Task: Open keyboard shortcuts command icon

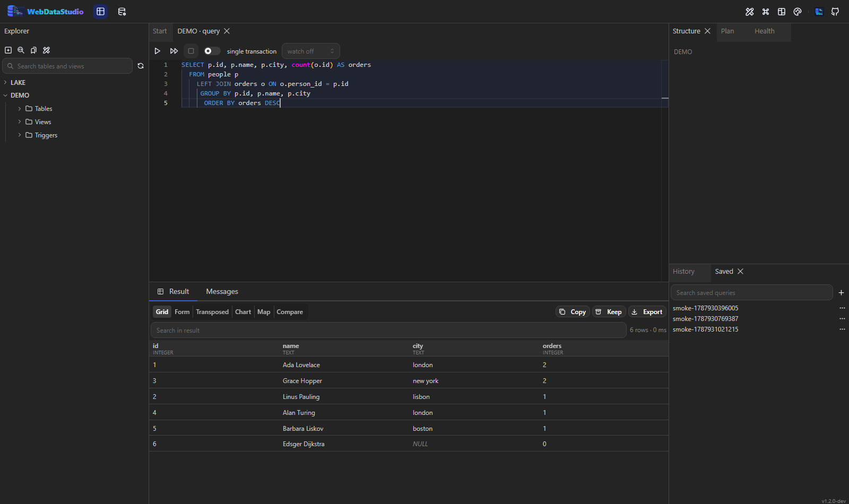Action: 766,12
